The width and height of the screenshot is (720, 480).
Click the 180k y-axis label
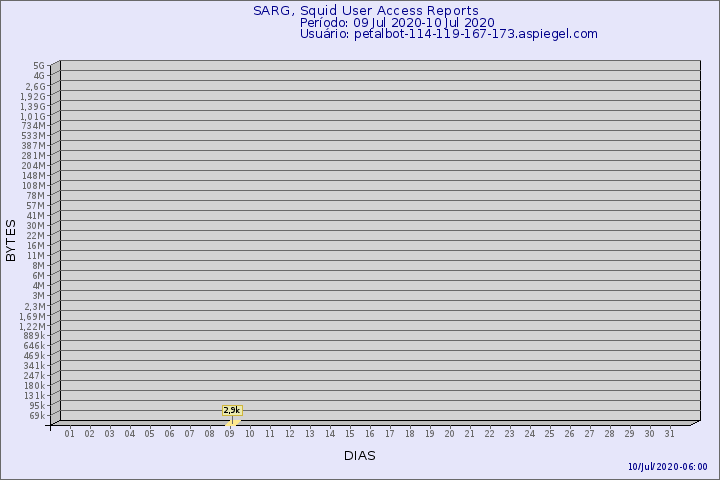[x=34, y=385]
